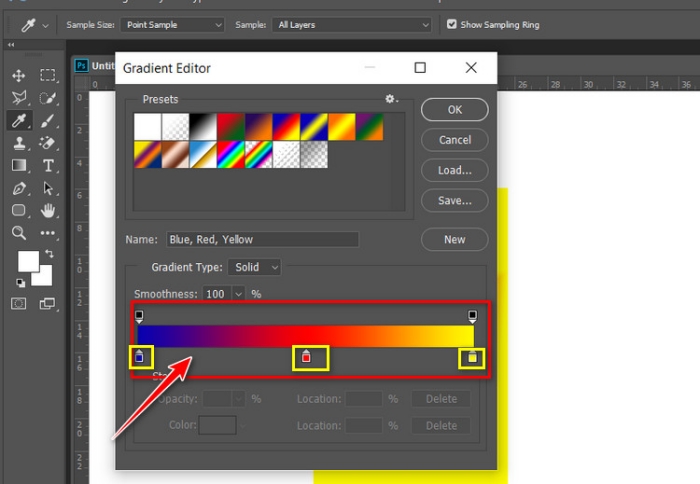This screenshot has height=484, width=700.
Task: Select the Rectangular Marquee tool
Action: (x=48, y=75)
